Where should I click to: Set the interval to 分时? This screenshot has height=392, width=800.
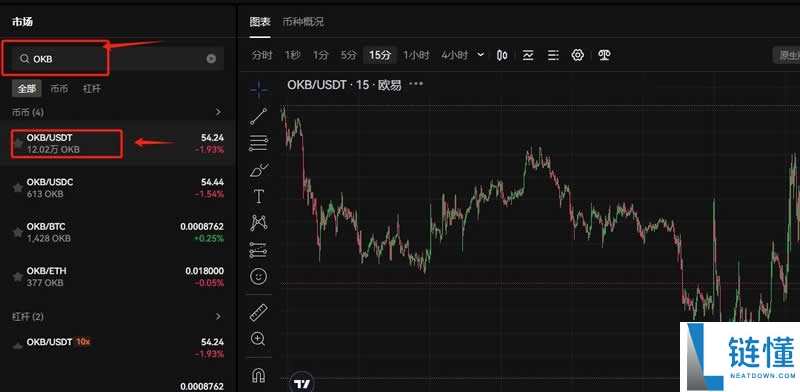[x=262, y=55]
